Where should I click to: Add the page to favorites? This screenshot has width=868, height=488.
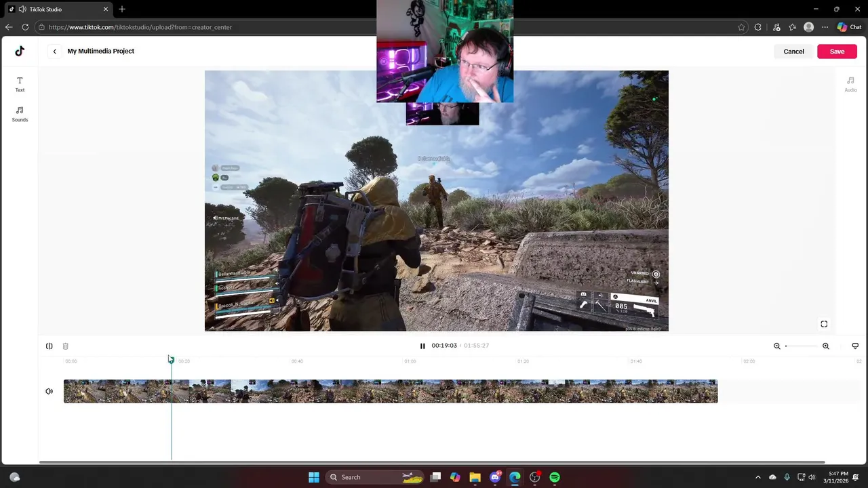coord(741,27)
